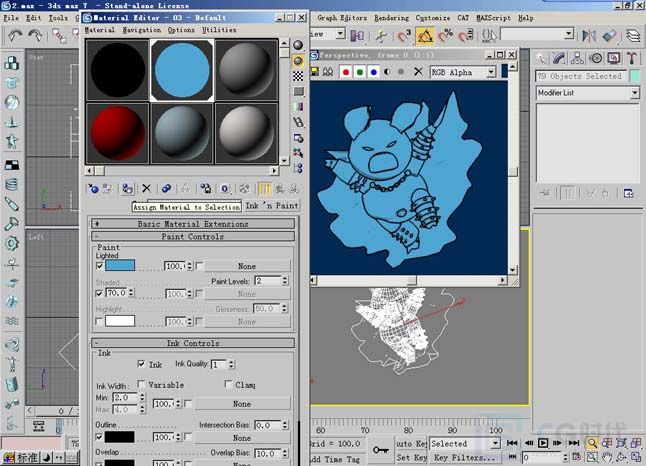Click Ink Quality spinner arrows
This screenshot has height=466, width=646.
click(x=231, y=364)
